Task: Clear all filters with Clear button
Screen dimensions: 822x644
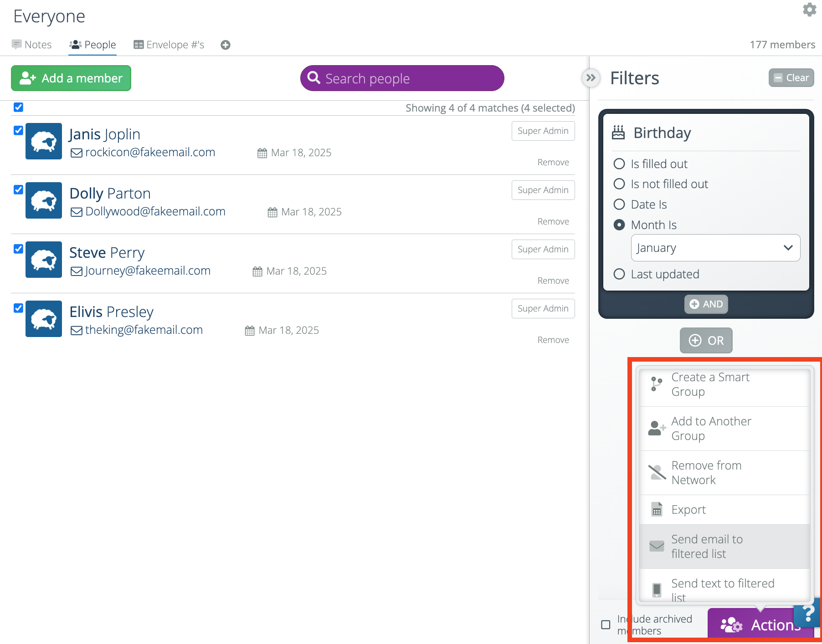Action: 791,78
